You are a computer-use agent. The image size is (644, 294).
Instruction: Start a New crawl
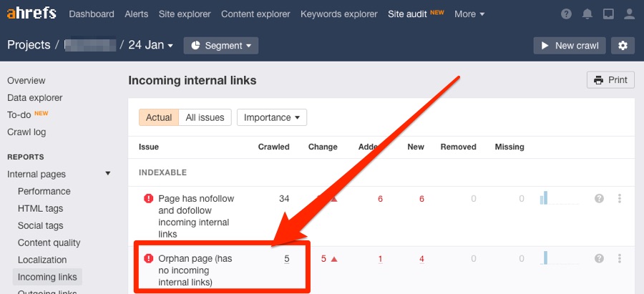[570, 46]
